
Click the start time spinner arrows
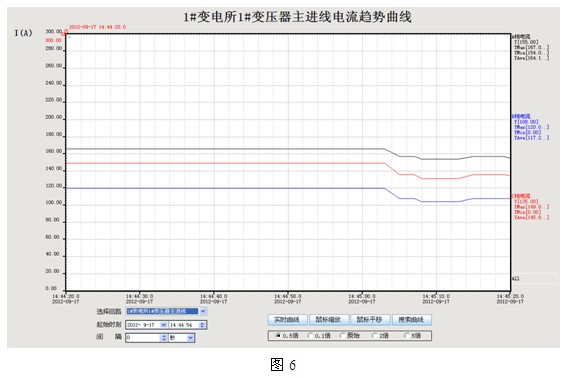point(202,325)
